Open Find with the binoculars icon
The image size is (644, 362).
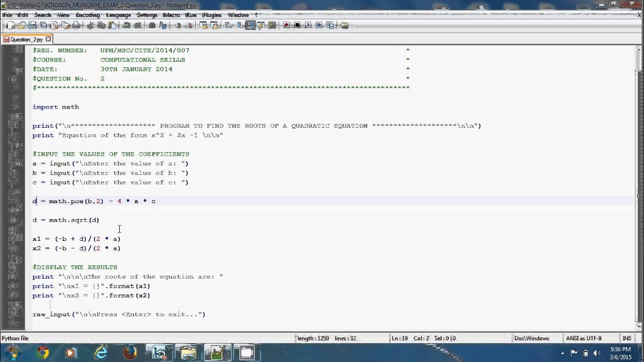(x=151, y=25)
